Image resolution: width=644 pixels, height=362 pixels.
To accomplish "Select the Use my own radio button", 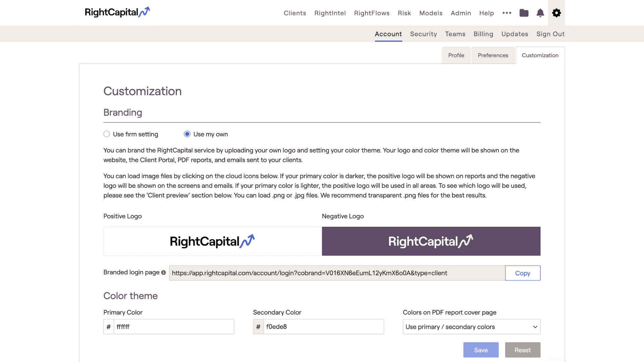I will (x=187, y=134).
